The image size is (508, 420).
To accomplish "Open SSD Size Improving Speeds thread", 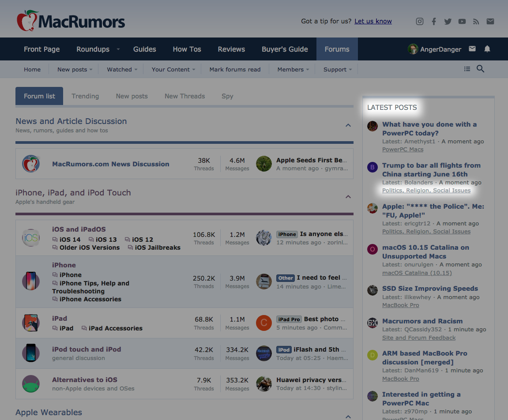I will click(x=430, y=289).
